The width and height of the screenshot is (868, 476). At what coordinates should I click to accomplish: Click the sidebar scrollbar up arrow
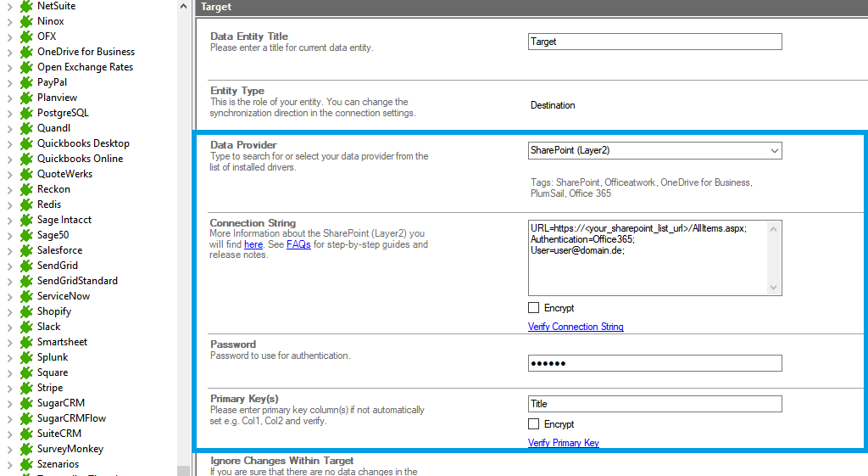(184, 6)
